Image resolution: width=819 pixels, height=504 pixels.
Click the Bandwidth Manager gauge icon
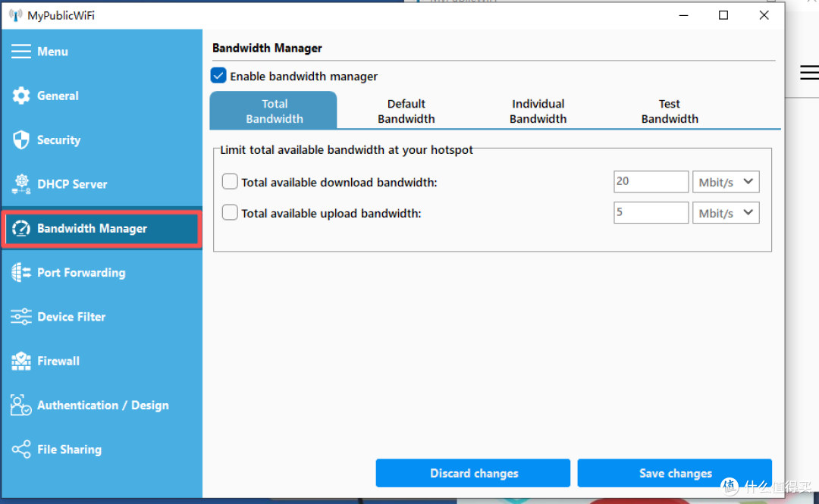click(x=21, y=228)
